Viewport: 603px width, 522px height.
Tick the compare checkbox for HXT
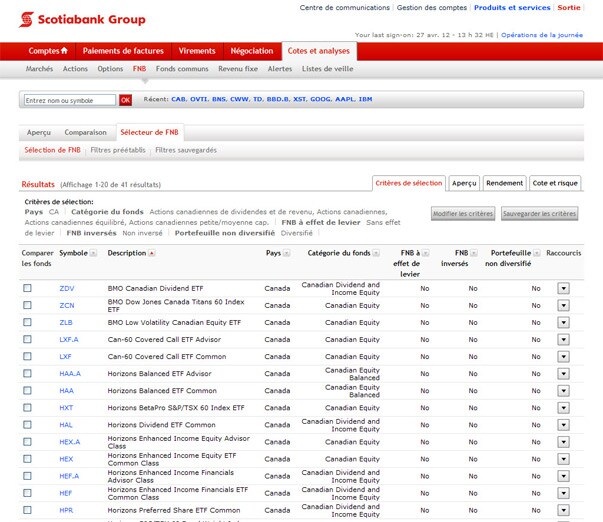click(x=28, y=407)
